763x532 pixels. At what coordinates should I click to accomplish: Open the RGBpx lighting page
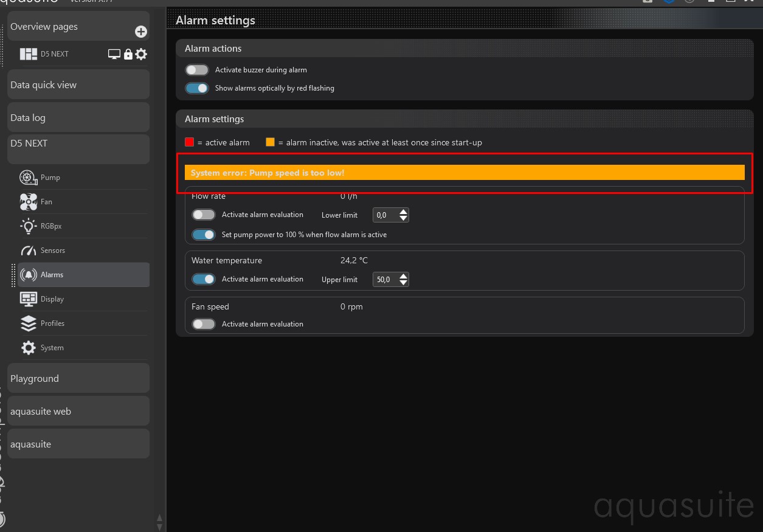click(83, 226)
